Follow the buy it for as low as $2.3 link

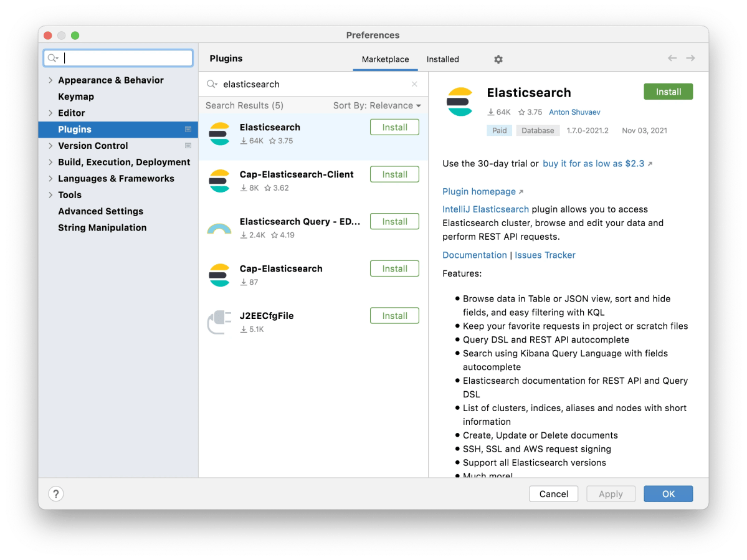(594, 164)
